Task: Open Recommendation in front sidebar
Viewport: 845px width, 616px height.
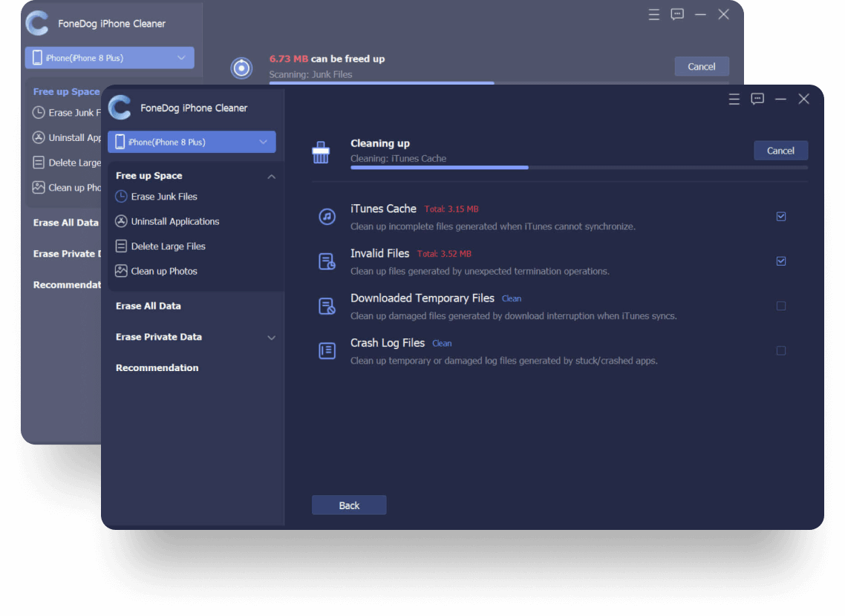Action: [157, 368]
